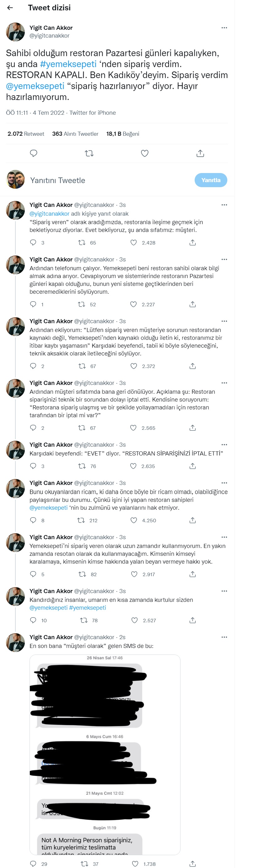Retweet the reply showing 212 retweets
This screenshot has width=254, height=868.
click(x=81, y=520)
